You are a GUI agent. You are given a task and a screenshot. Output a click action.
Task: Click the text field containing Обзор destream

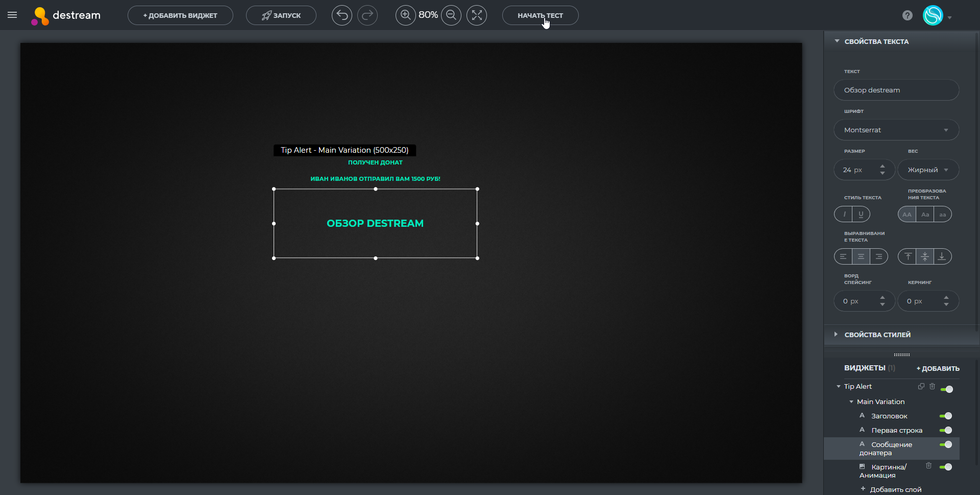tap(896, 90)
